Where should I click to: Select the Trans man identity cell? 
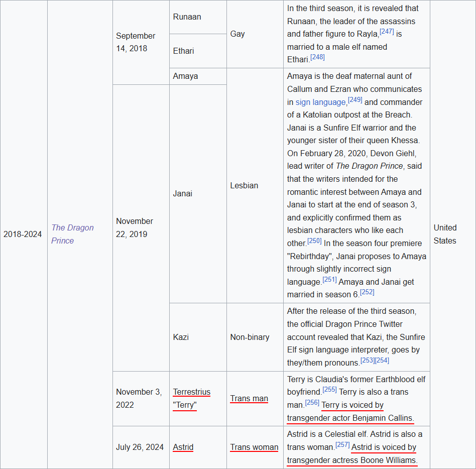(x=255, y=399)
